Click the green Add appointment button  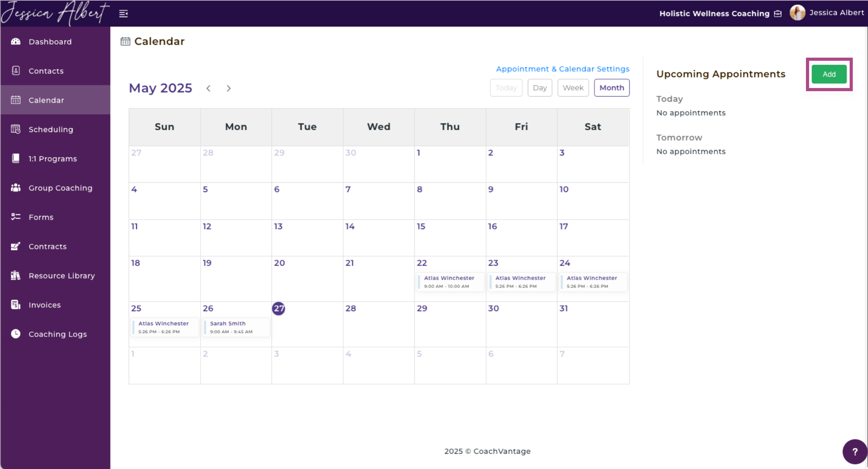pos(829,74)
